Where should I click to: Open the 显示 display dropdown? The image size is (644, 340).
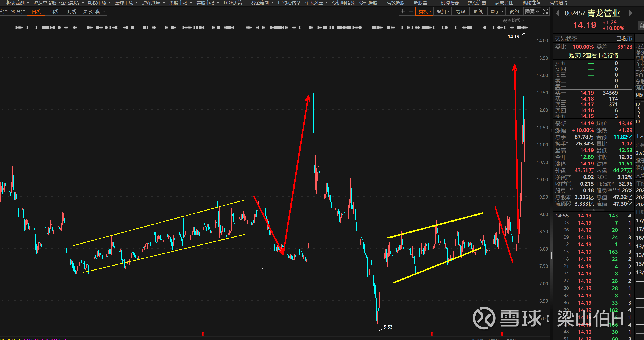496,11
